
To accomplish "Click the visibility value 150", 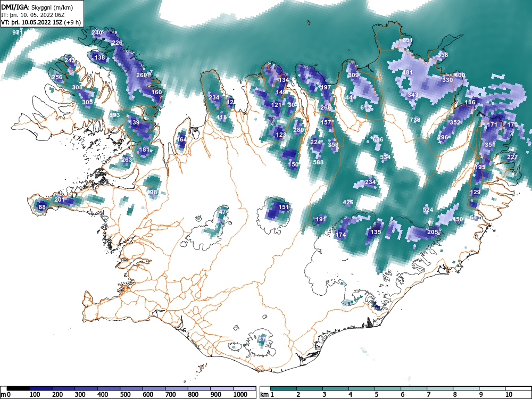I will point(293,164).
